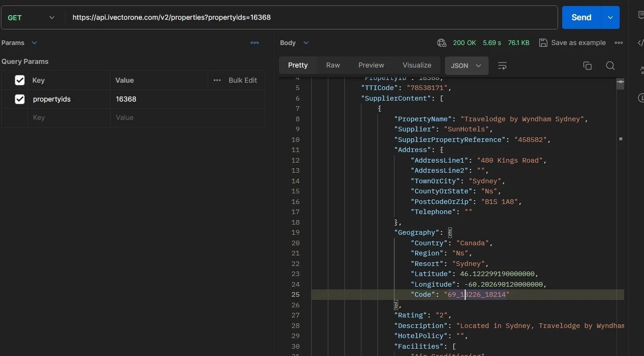Click Bulk Edit in query params
This screenshot has width=644, height=356.
coord(243,80)
